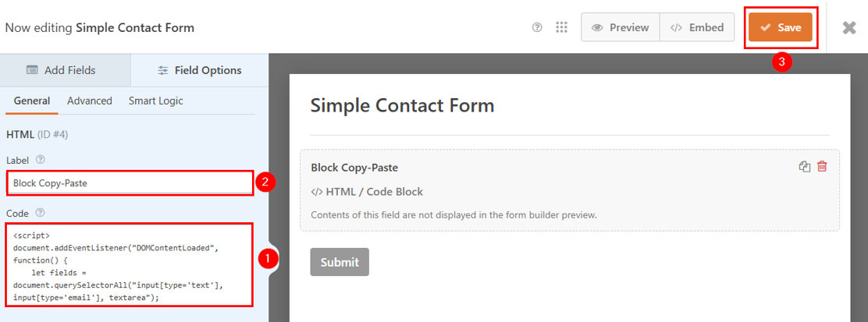
Task: Switch to the Field Options tab
Action: 200,70
